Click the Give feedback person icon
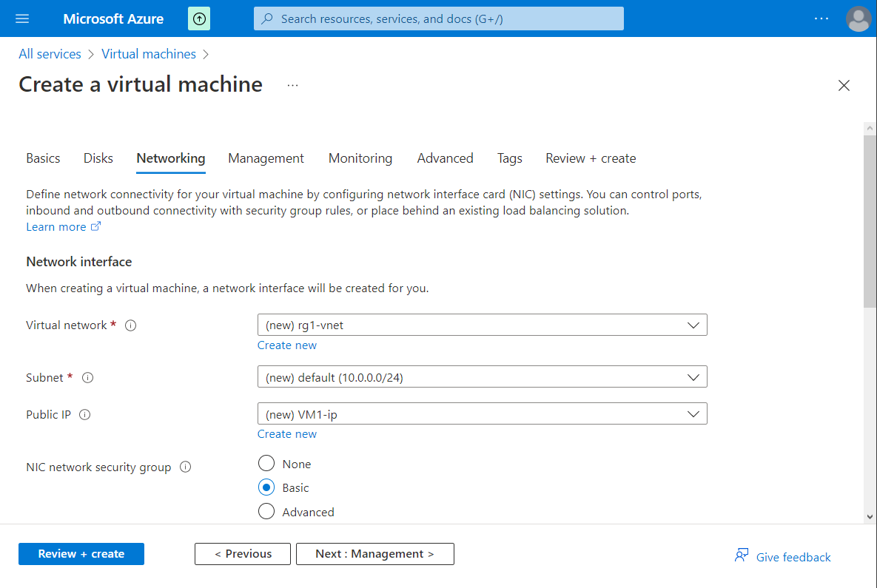The image size is (877, 588). click(x=741, y=555)
